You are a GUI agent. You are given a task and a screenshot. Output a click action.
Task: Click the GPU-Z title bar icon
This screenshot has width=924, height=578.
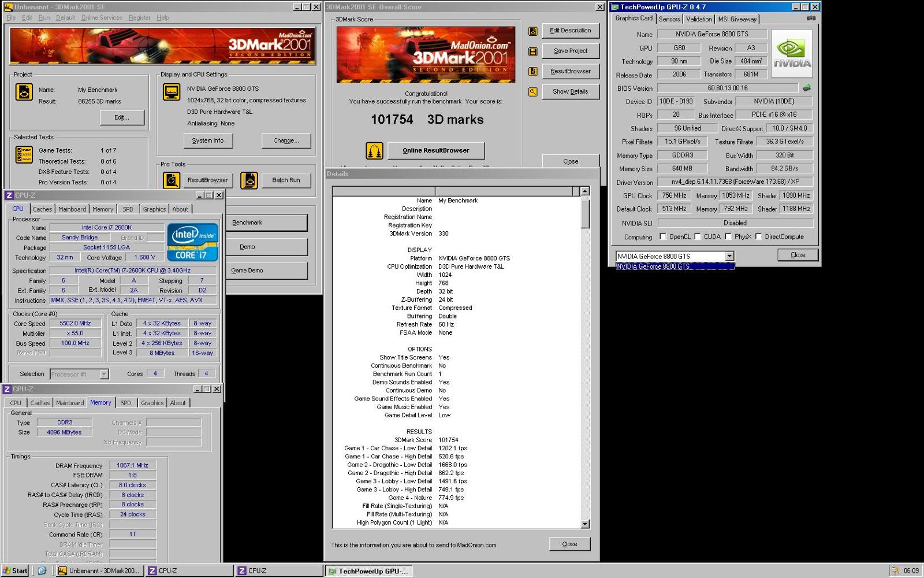[x=615, y=7]
